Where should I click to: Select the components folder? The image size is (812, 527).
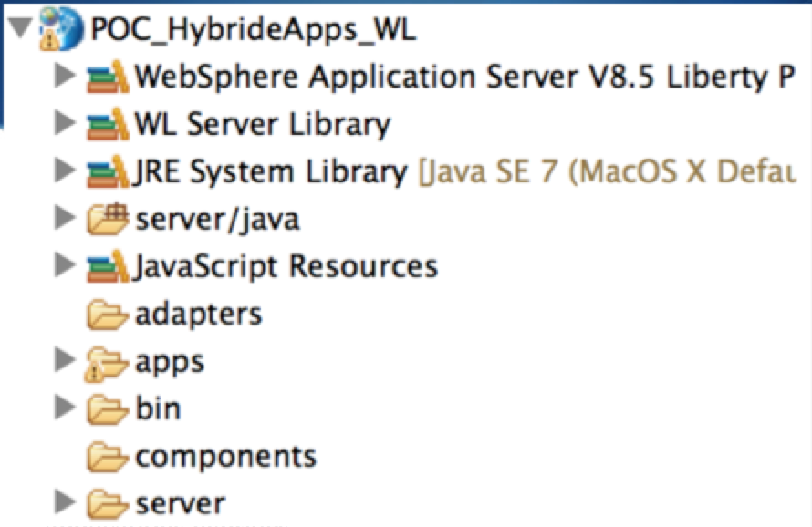(x=224, y=456)
